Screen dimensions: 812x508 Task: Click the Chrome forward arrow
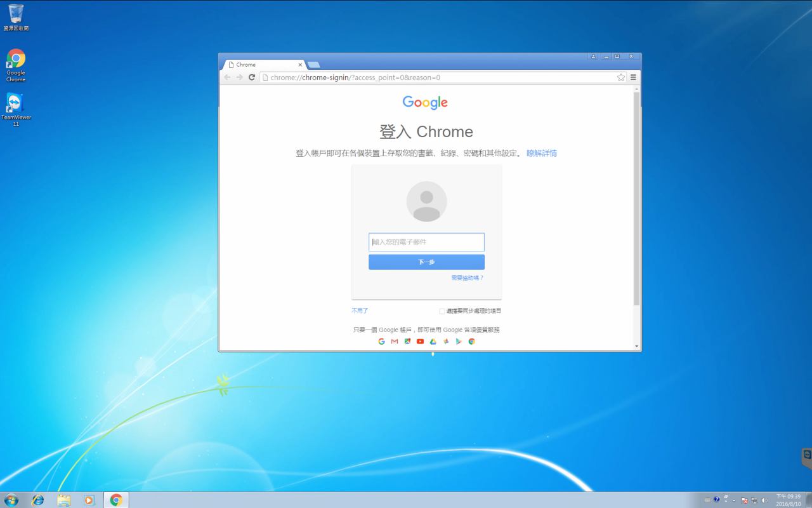tap(239, 77)
